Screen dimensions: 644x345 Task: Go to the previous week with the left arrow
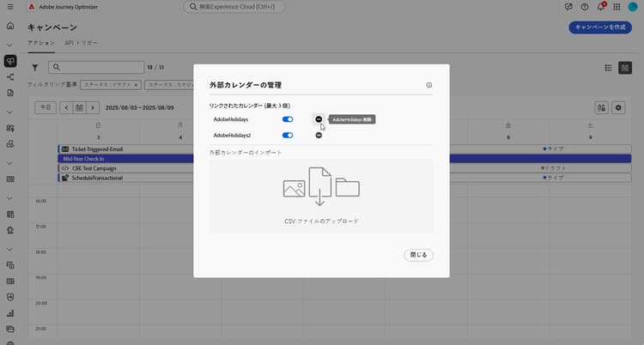[66, 107]
